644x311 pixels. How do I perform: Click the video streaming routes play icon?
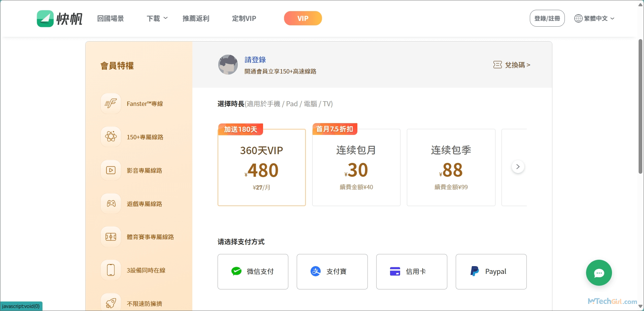tap(111, 170)
